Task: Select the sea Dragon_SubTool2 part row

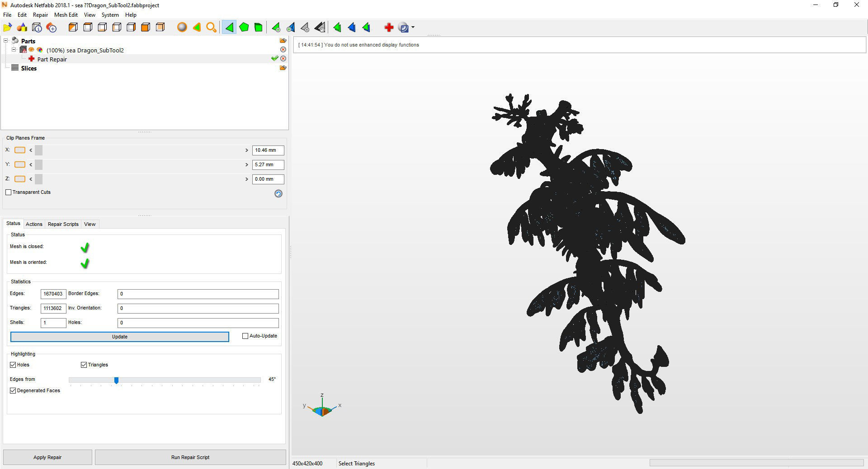Action: (x=85, y=50)
